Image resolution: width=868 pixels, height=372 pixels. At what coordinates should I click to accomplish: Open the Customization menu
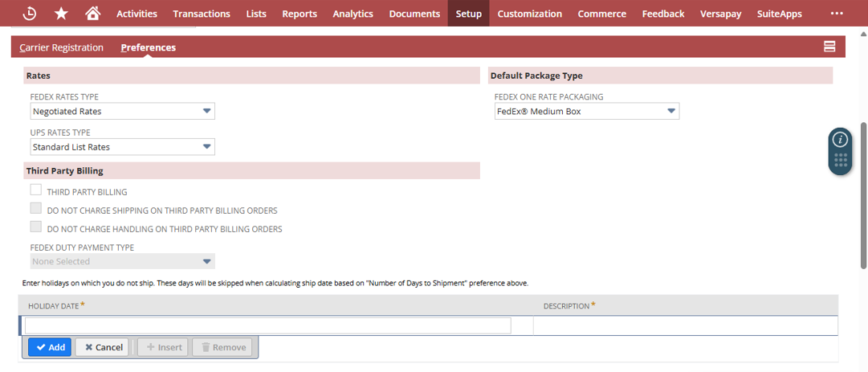click(x=529, y=14)
